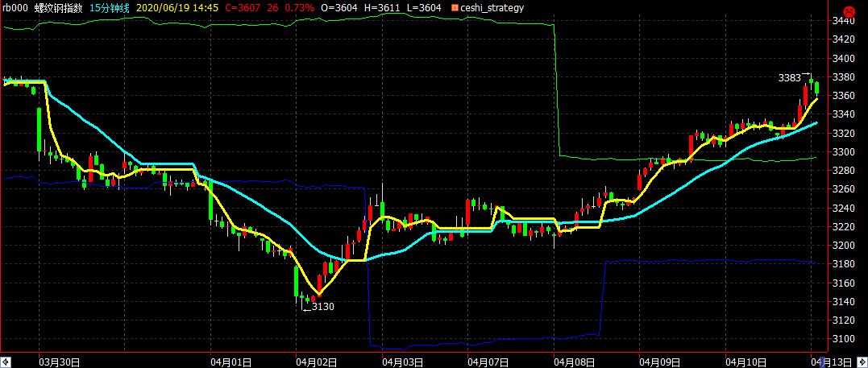Select the 3130 low price annotation
Viewport: 868px width, 368px height.
(x=323, y=306)
